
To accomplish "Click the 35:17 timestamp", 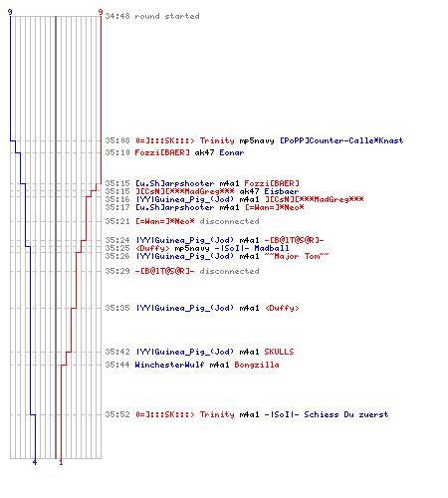I will pos(117,207).
